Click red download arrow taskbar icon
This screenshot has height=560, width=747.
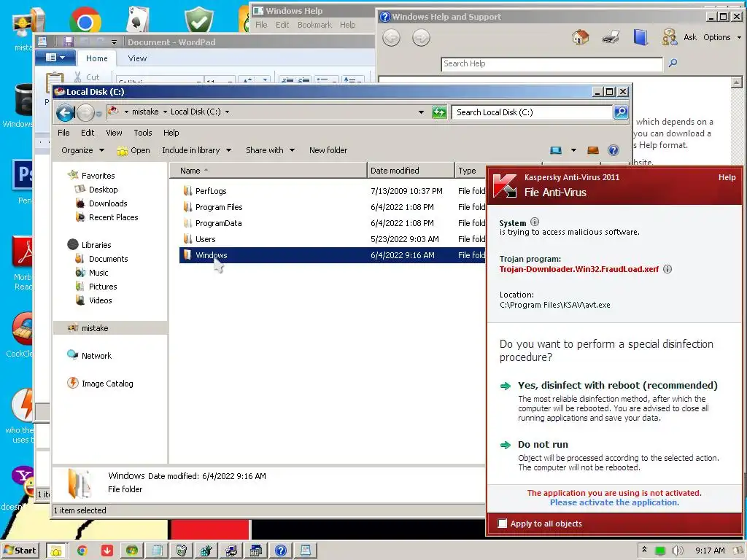pos(107,551)
